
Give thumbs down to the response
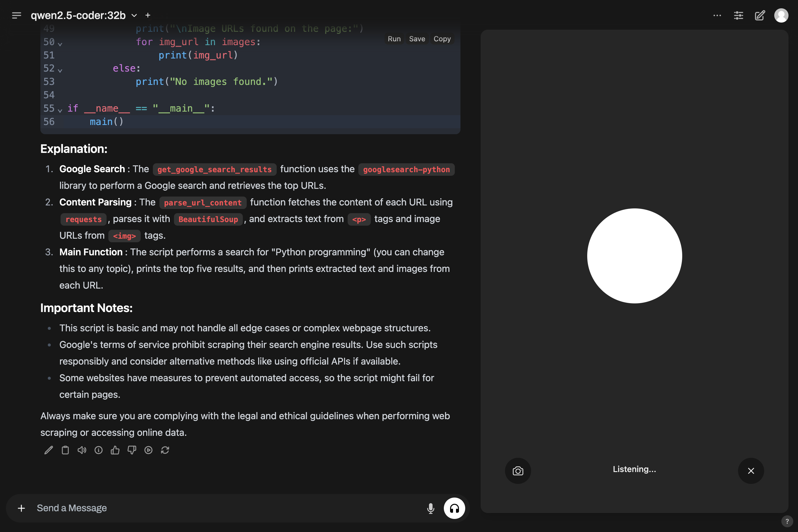tap(132, 450)
